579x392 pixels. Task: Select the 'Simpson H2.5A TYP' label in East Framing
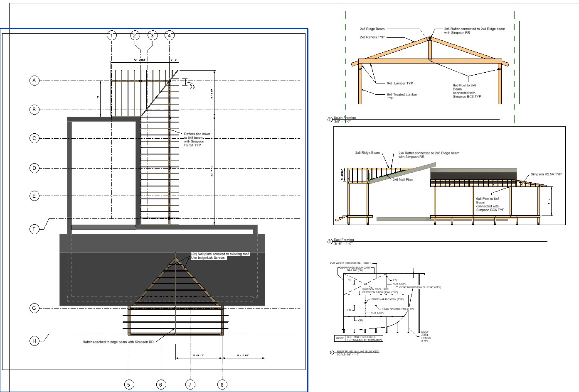(546, 174)
